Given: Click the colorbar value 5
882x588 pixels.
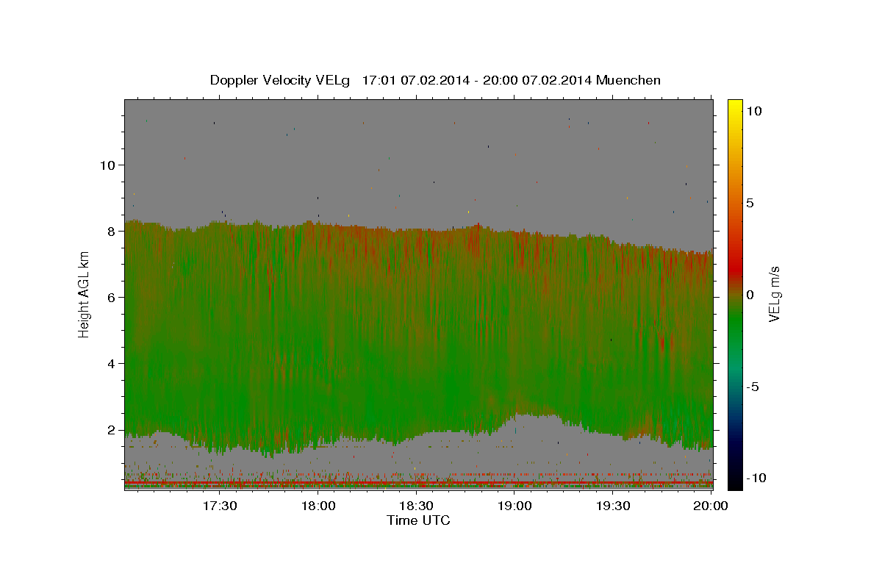Looking at the screenshot, I should coord(750,203).
